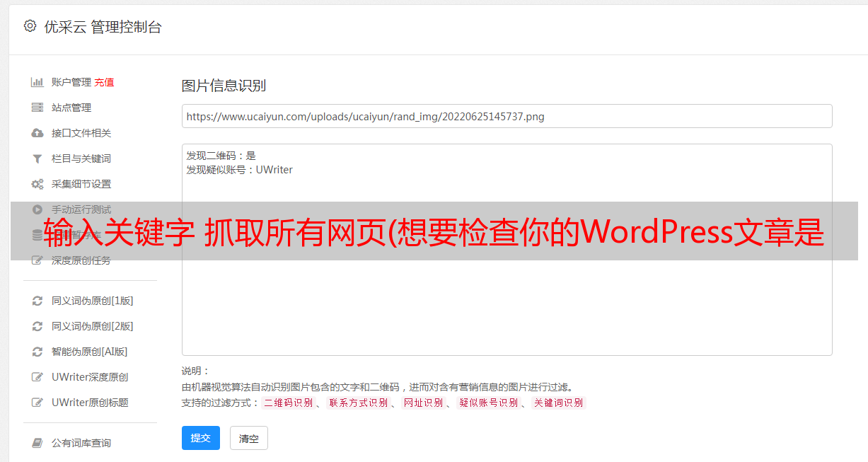Click the refresh icon for 同义词伪原创[1版]
Viewport: 868px width, 462px height.
[x=37, y=301]
